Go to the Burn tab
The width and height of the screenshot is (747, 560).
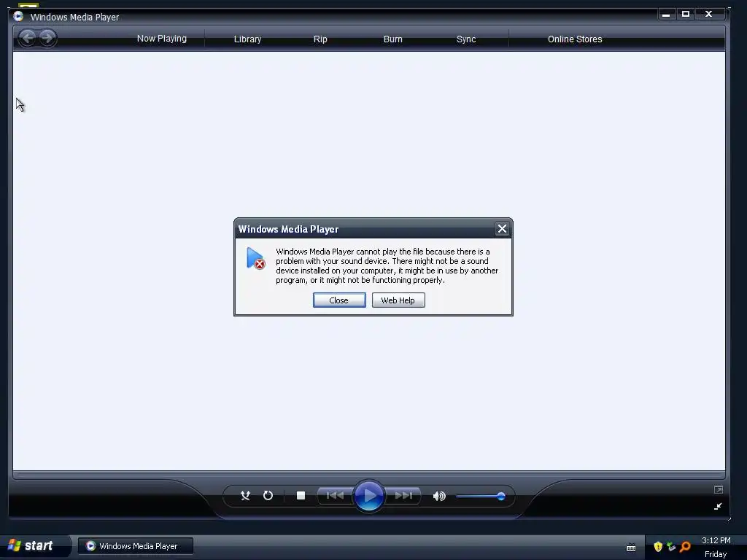pyautogui.click(x=393, y=39)
